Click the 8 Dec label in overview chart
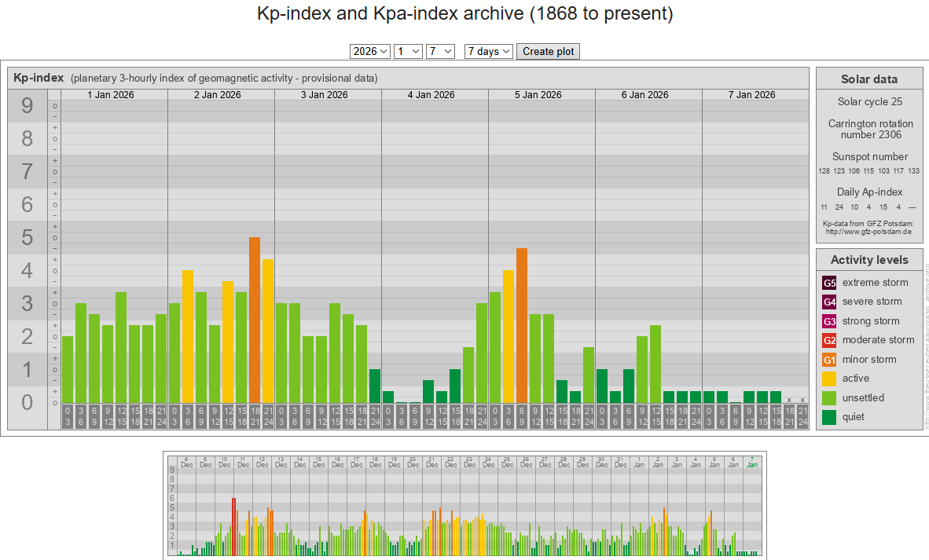The height and width of the screenshot is (560, 929). tap(186, 463)
